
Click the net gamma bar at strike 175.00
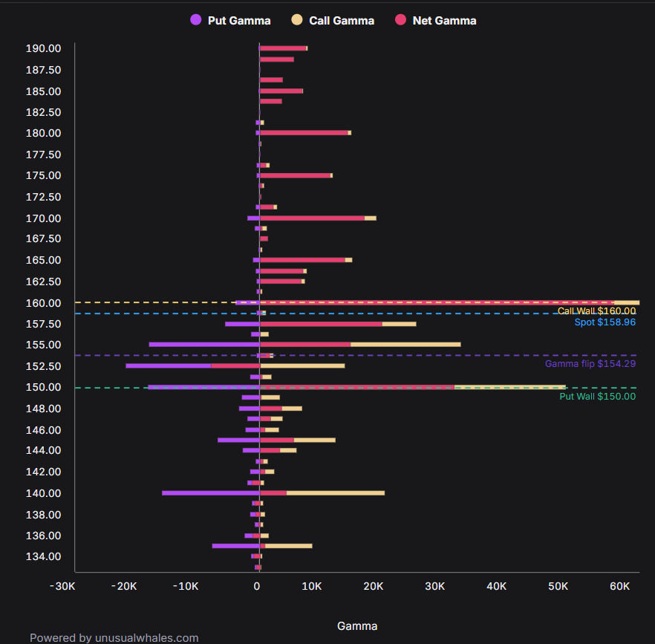click(295, 175)
